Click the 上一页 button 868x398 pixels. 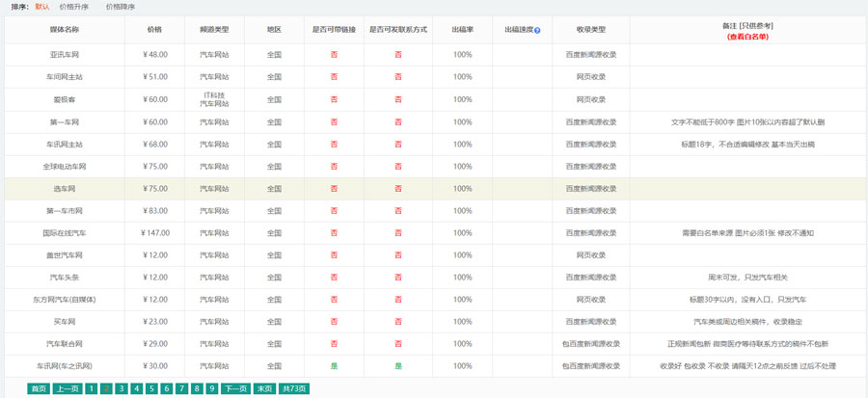(x=67, y=388)
